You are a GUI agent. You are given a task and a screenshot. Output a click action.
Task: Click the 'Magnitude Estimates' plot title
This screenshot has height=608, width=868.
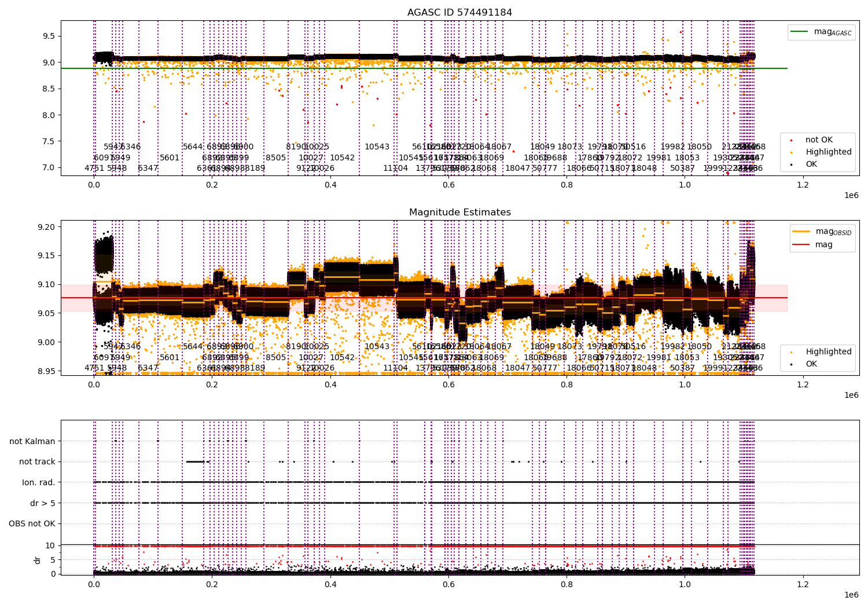tap(459, 213)
